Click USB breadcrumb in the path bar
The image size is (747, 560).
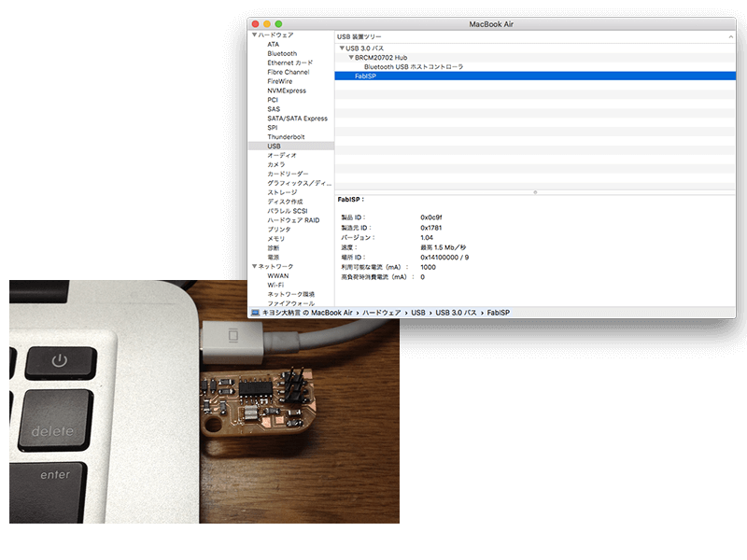coord(417,313)
